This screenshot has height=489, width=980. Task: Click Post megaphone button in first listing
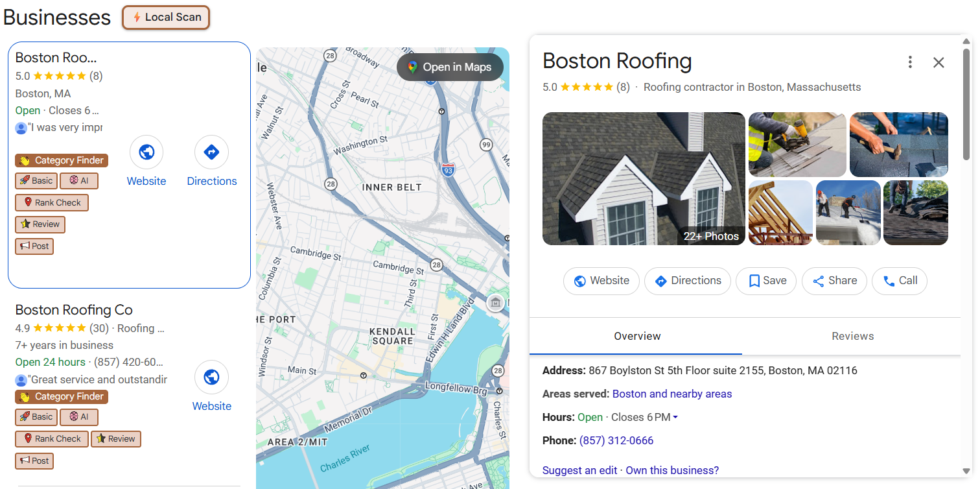tap(34, 246)
